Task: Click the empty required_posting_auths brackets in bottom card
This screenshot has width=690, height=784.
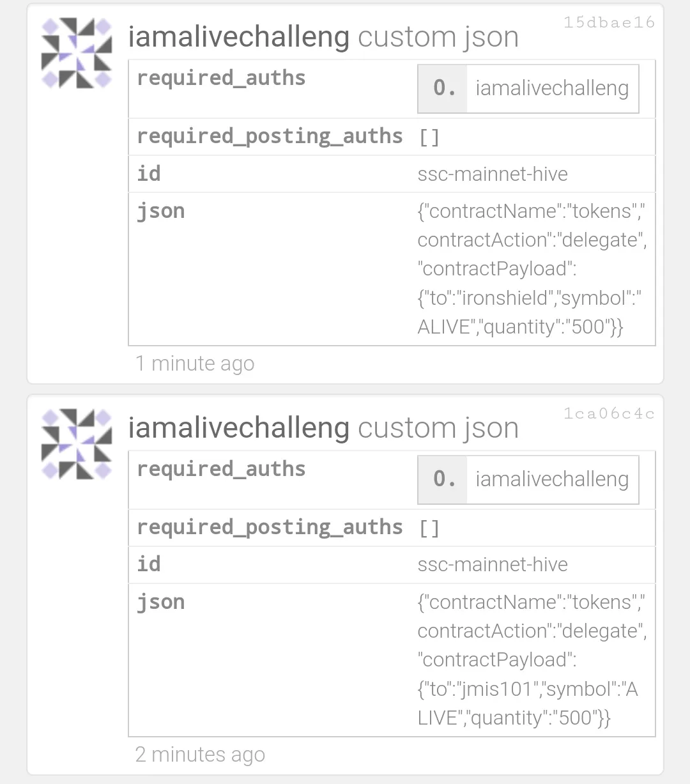Action: click(x=429, y=528)
